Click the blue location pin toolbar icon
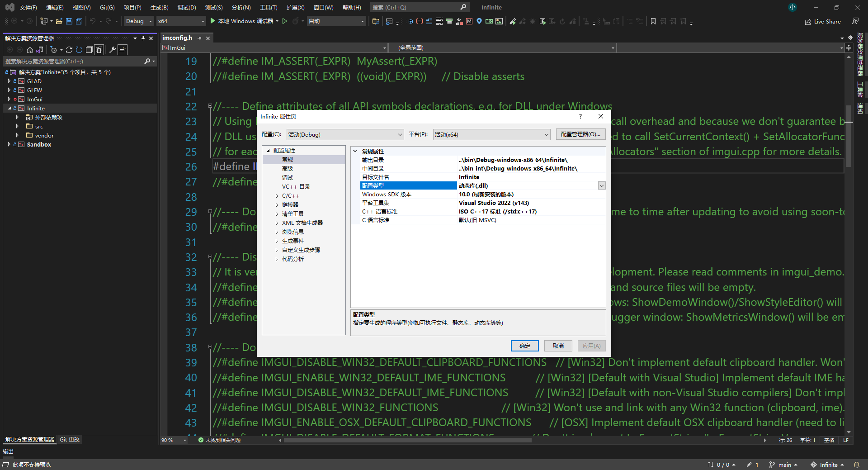The image size is (868, 470). point(479,21)
